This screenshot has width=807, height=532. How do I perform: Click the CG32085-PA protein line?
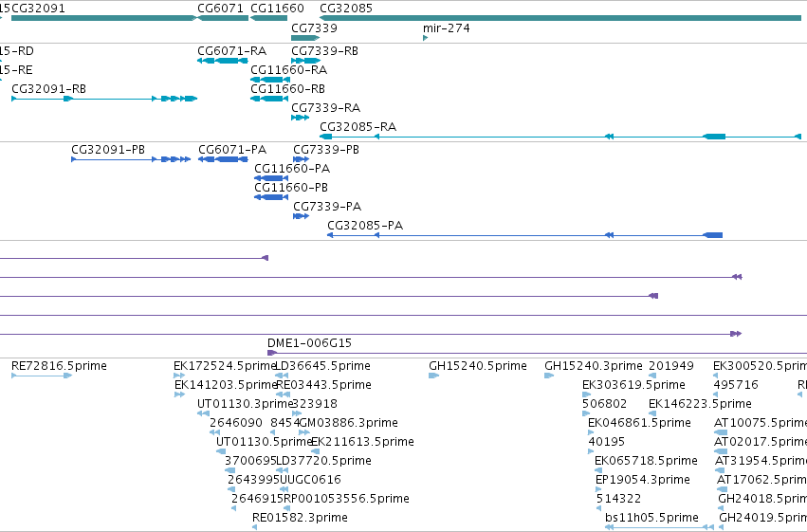(525, 235)
